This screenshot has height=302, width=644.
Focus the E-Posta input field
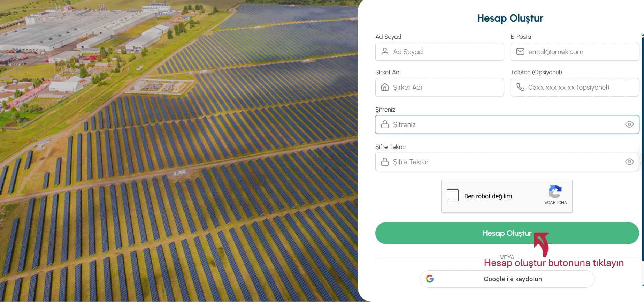tap(575, 52)
